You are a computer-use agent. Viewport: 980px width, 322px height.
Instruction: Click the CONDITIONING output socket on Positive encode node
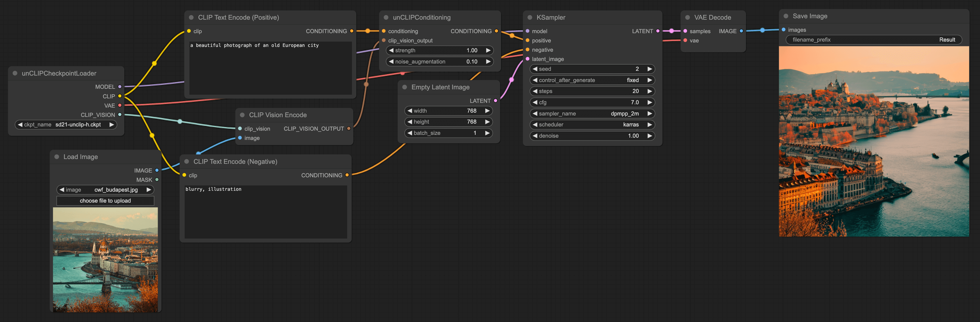tap(352, 31)
